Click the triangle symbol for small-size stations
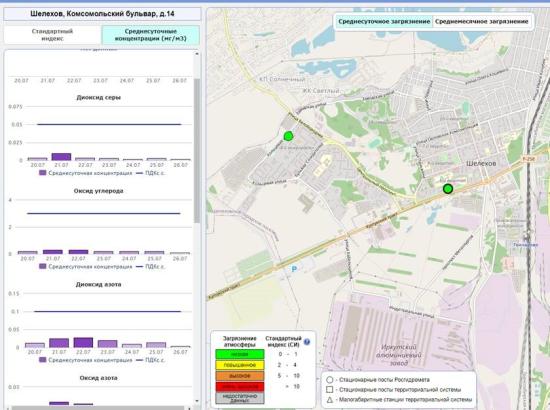Image resolution: width=550 pixels, height=410 pixels. point(330,399)
